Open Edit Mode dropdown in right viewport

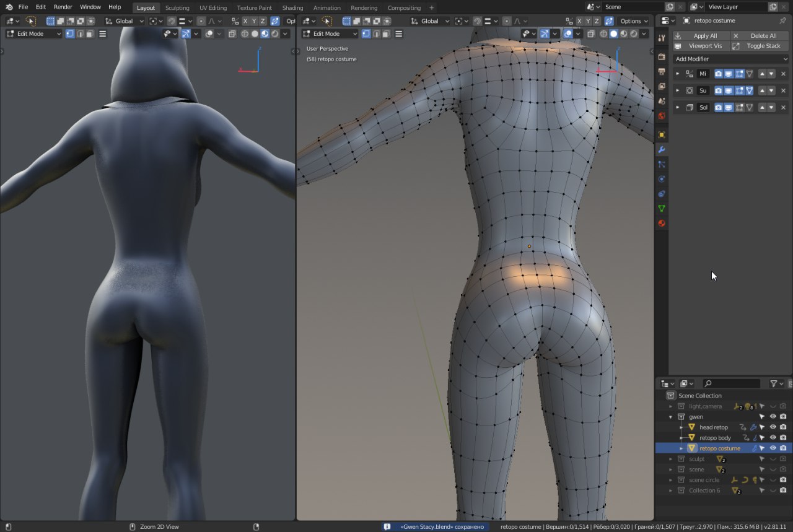(330, 34)
